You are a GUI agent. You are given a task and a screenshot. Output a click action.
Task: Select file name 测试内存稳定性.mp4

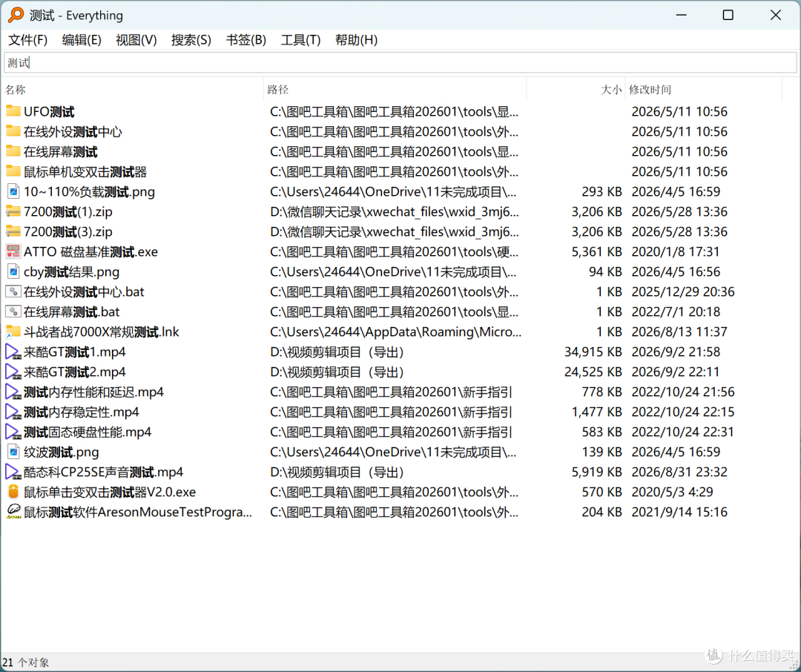[82, 412]
